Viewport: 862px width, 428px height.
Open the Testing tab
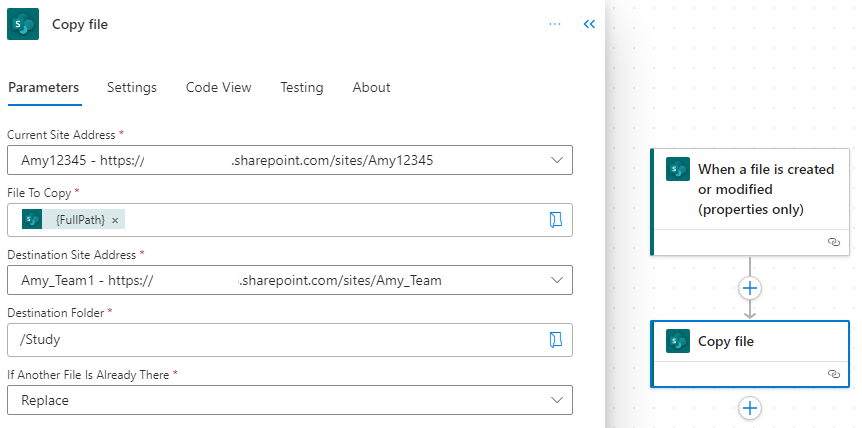tap(302, 87)
